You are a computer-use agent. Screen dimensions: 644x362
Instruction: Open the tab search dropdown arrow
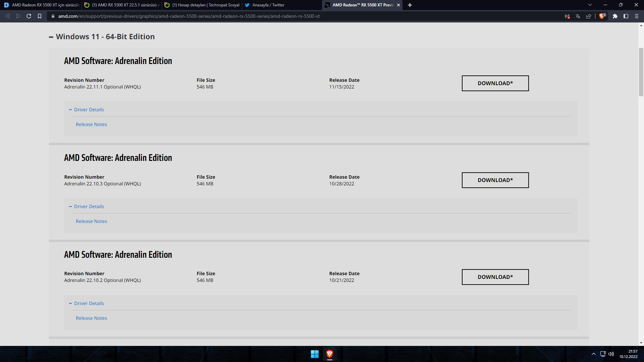[590, 5]
